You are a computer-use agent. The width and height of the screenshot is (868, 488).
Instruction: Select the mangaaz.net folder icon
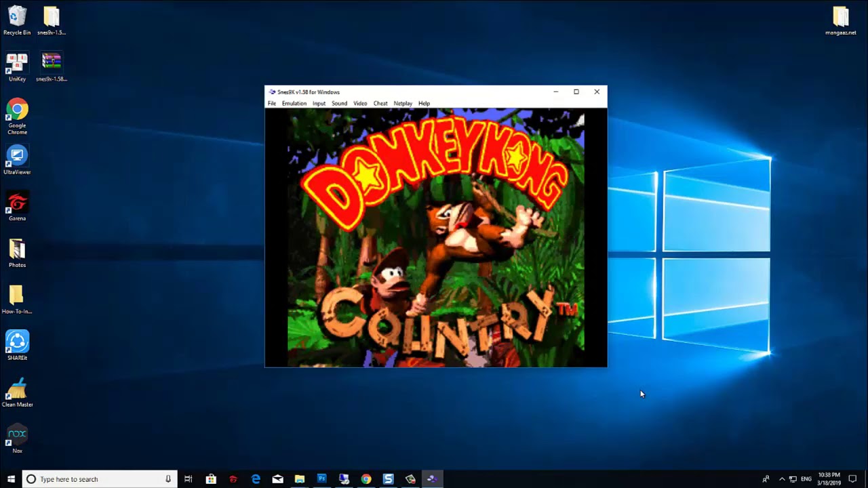click(841, 21)
